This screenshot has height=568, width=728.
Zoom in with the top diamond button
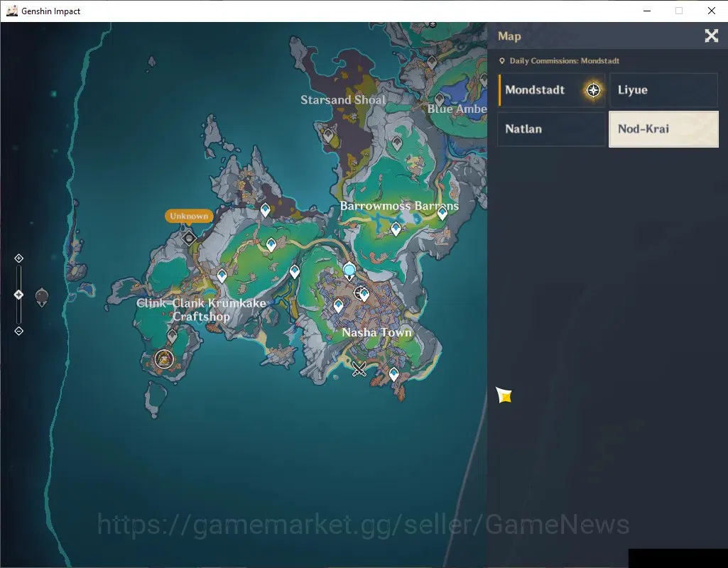click(x=18, y=258)
